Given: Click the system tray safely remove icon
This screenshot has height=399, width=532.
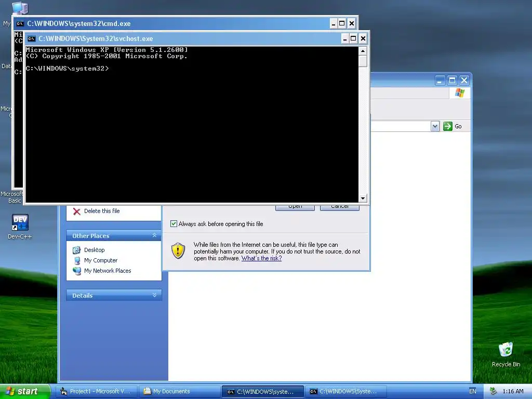Looking at the screenshot, I should 493,391.
